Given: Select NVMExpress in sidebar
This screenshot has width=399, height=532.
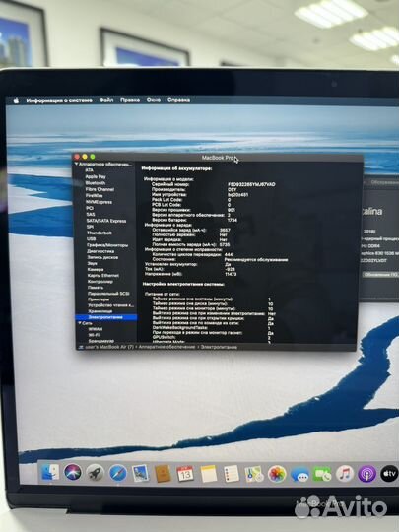Looking at the screenshot, I should click(x=99, y=202).
